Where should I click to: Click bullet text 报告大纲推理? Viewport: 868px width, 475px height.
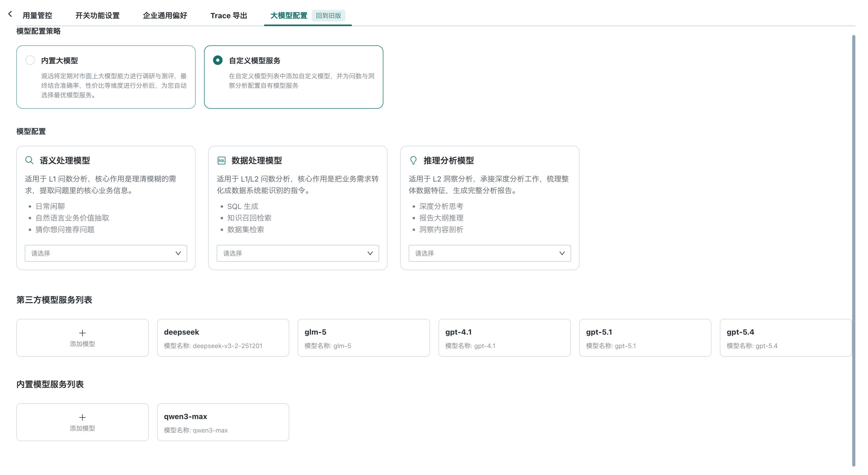441,218
